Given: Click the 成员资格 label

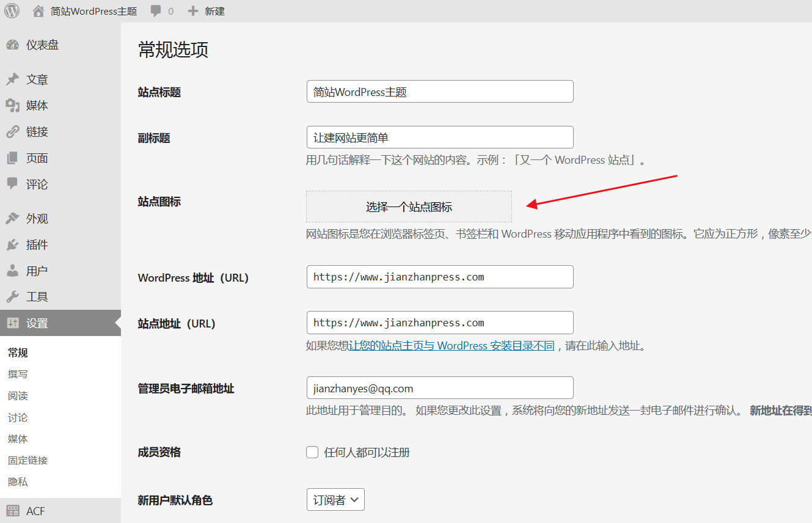Looking at the screenshot, I should click(x=159, y=452).
